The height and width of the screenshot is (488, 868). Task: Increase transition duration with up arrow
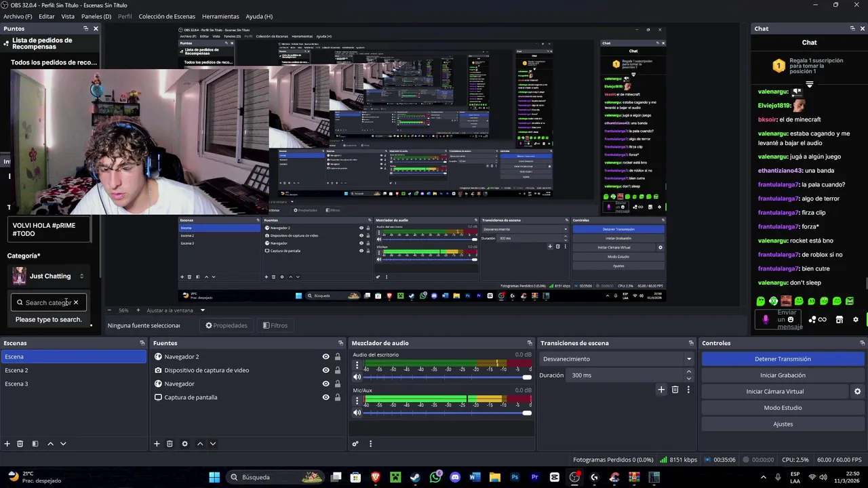point(689,372)
